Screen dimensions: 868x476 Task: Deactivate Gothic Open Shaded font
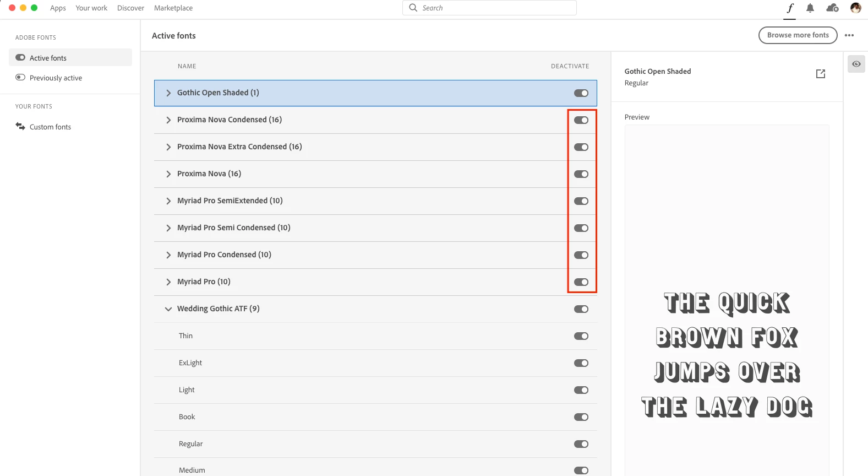coord(581,93)
